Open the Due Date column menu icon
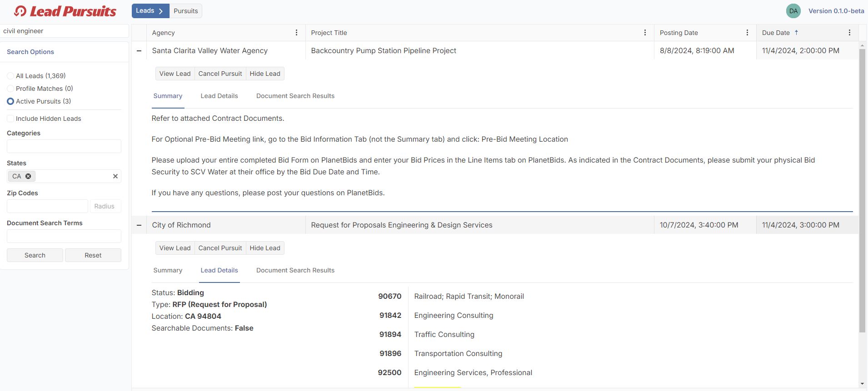 coord(849,33)
